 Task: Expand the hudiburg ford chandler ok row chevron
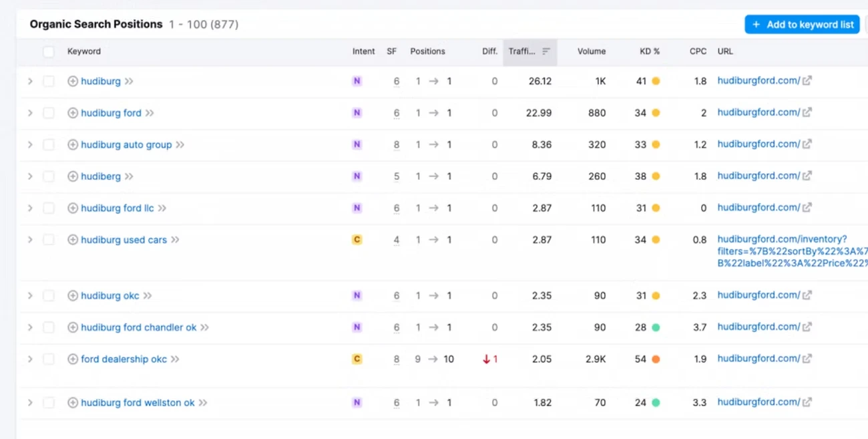point(30,327)
